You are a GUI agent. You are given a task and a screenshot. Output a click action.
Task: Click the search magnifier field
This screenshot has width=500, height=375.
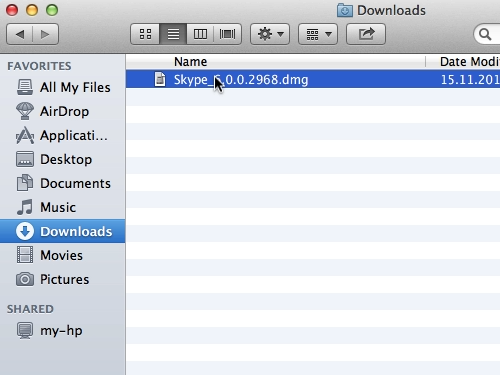point(487,34)
